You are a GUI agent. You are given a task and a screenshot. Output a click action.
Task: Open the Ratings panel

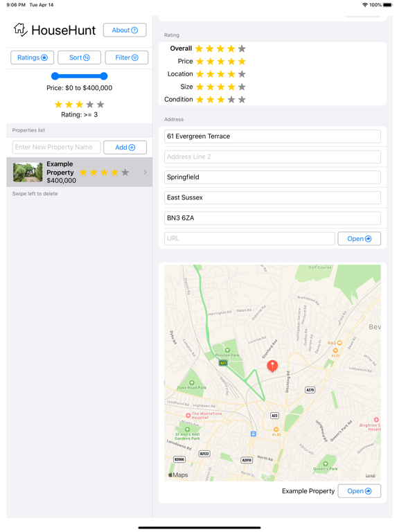(33, 57)
